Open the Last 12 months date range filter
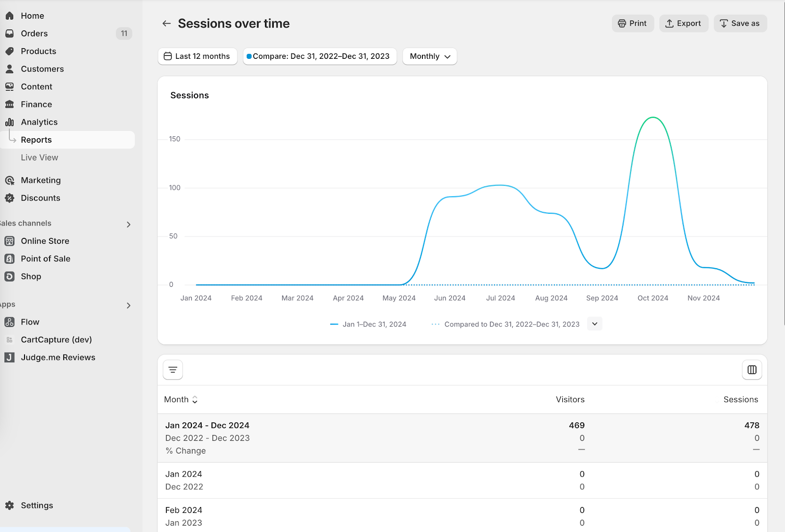Viewport: 785px width, 532px height. pos(197,56)
